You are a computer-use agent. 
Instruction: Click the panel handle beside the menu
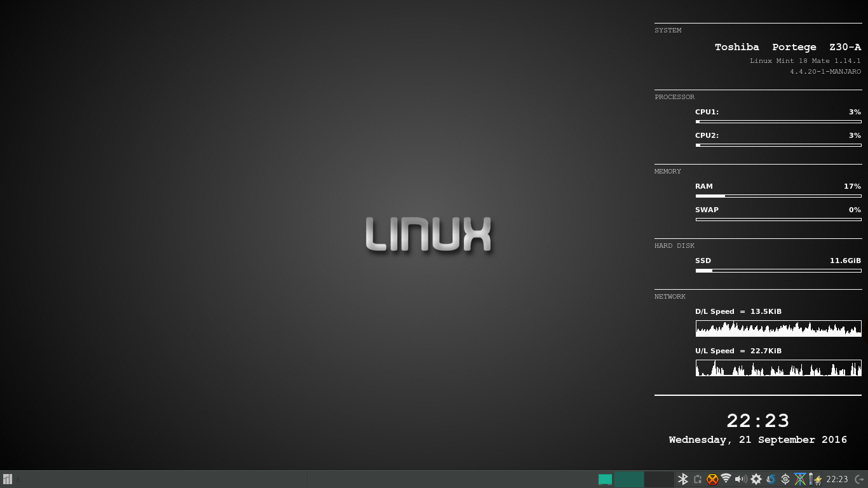coord(18,479)
